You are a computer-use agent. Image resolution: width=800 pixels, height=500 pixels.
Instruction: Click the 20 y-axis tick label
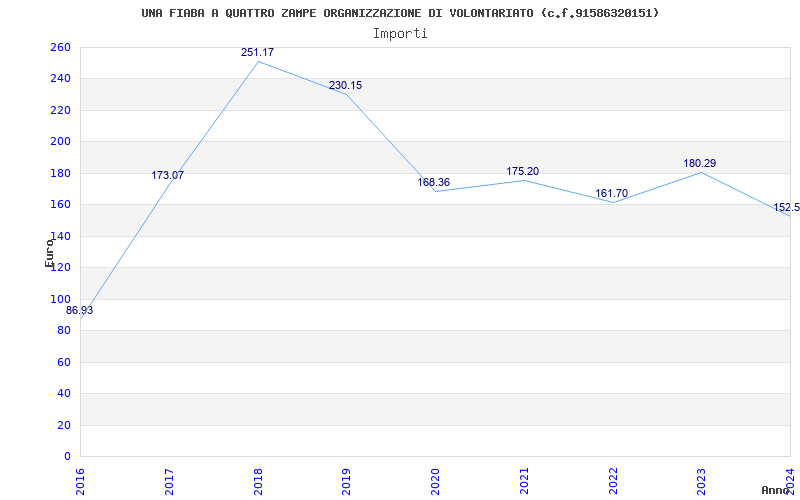coord(64,425)
